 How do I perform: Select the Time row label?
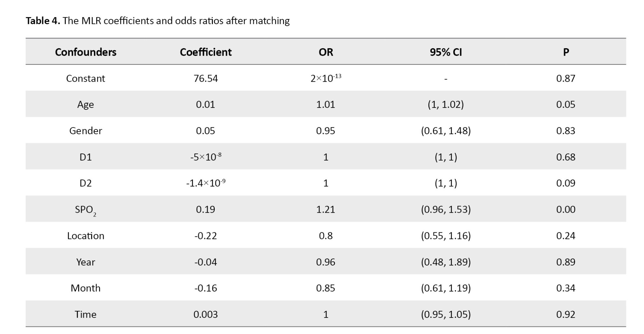point(86,314)
